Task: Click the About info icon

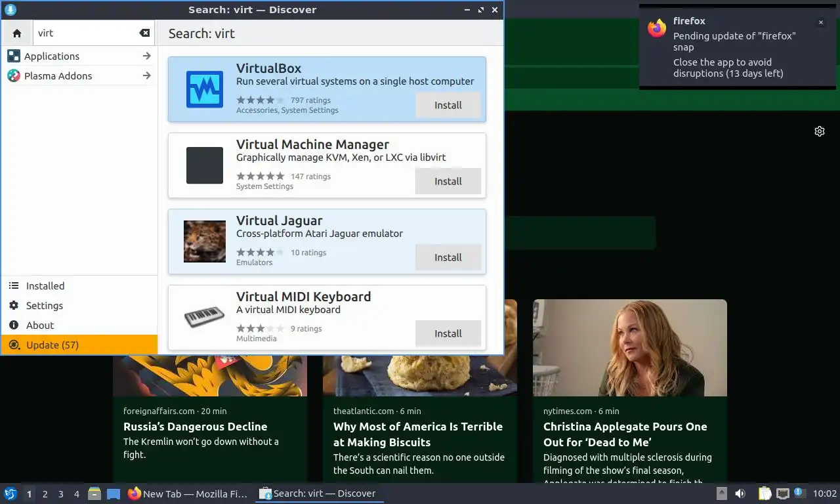Action: click(13, 325)
